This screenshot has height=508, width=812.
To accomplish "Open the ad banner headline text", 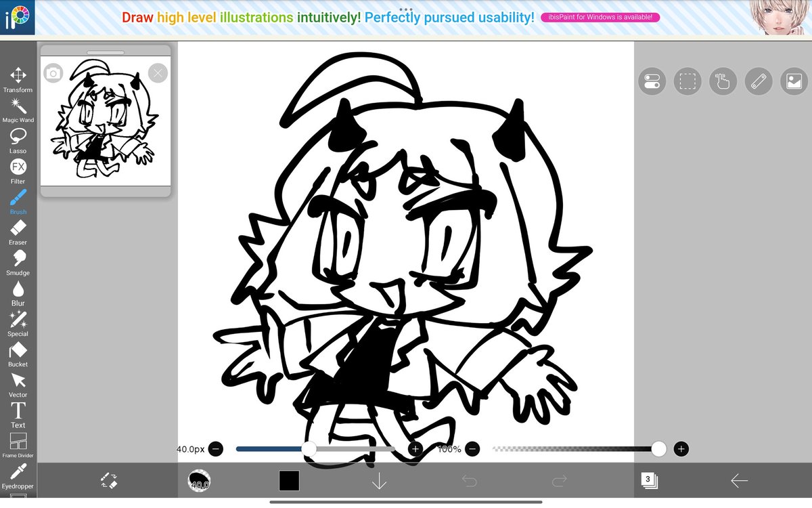I will [328, 18].
